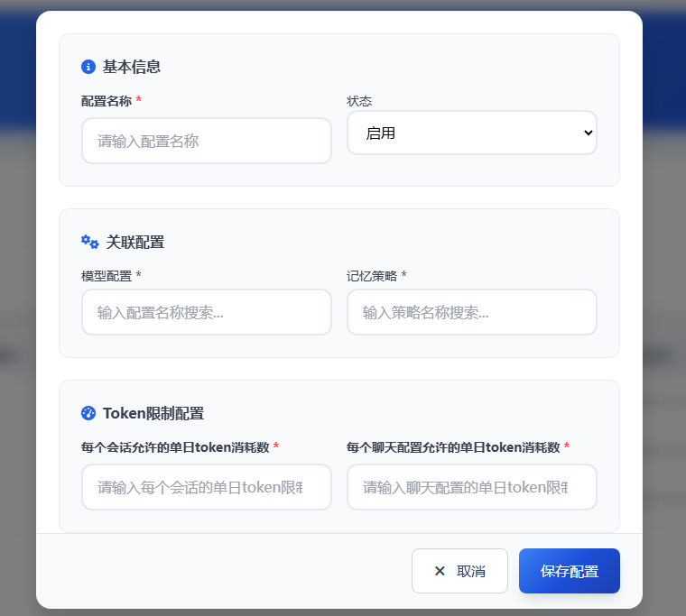Image resolution: width=686 pixels, height=616 pixels.
Task: Click the info icon beside 基本信息
Action: tap(88, 67)
